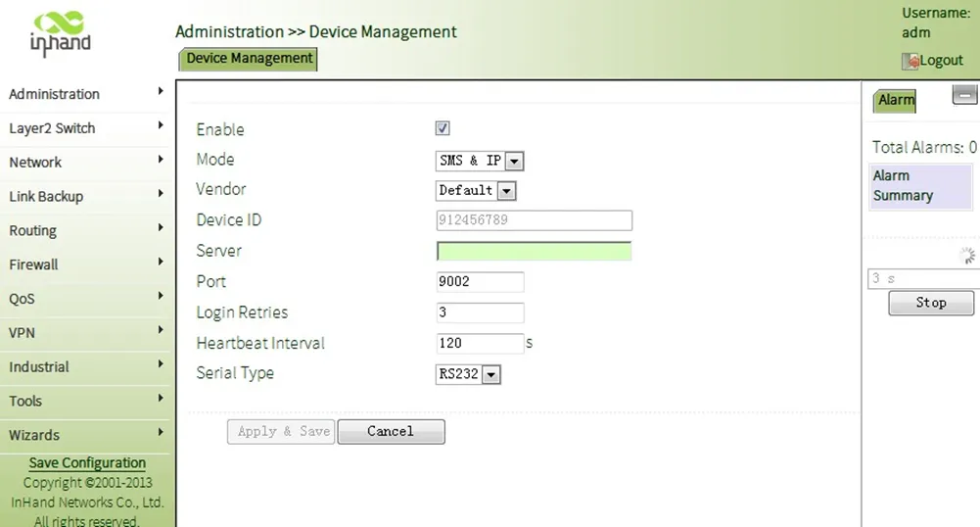Open the Routing menu
This screenshot has width=980, height=527.
85,230
